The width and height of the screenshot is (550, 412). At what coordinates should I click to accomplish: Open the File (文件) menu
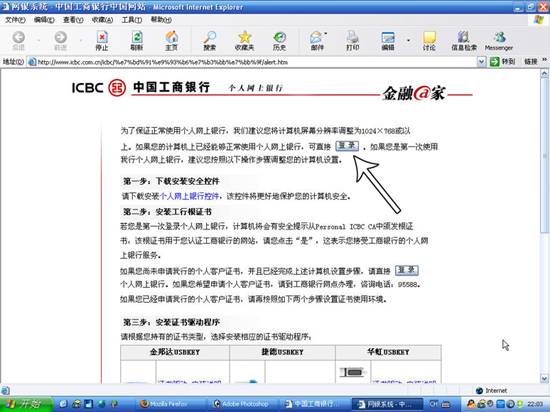coord(15,20)
